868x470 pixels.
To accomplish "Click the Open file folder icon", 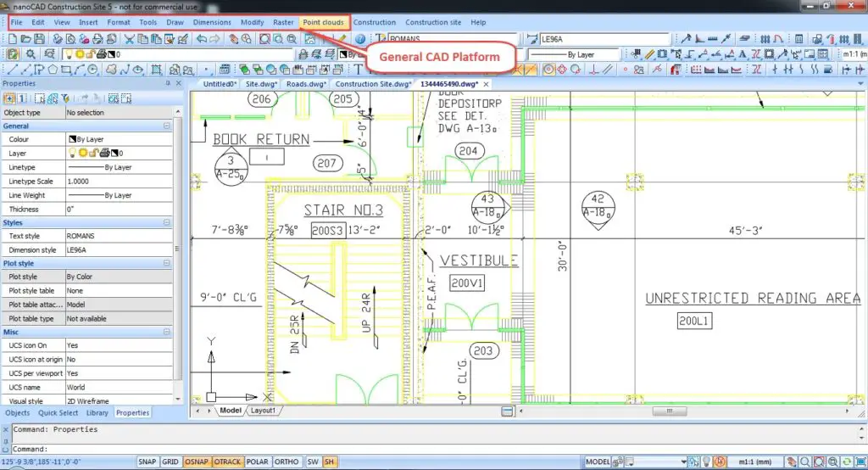I will [x=25, y=39].
